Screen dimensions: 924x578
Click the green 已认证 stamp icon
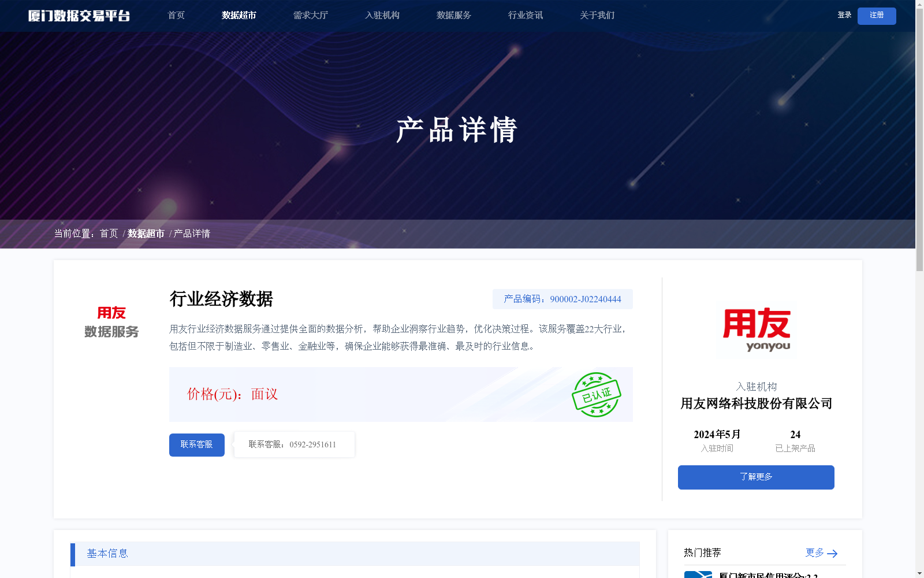coord(597,395)
